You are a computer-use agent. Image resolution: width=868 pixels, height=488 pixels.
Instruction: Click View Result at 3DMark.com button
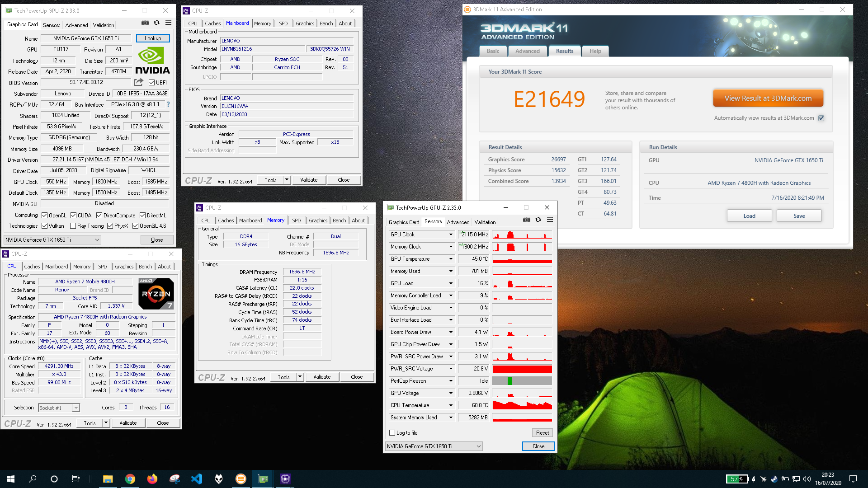768,98
